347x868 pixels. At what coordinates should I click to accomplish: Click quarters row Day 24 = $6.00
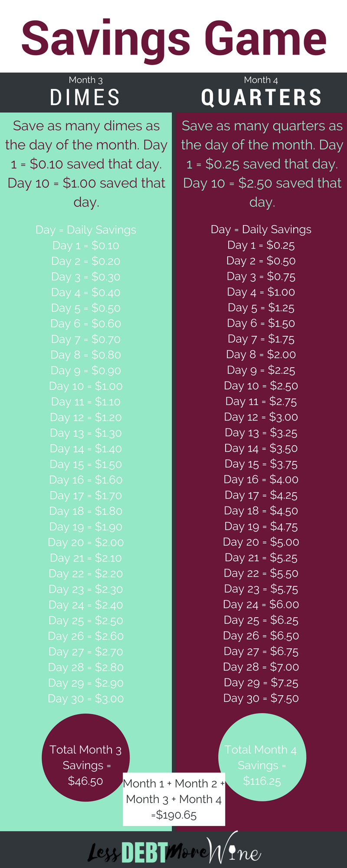click(x=261, y=605)
